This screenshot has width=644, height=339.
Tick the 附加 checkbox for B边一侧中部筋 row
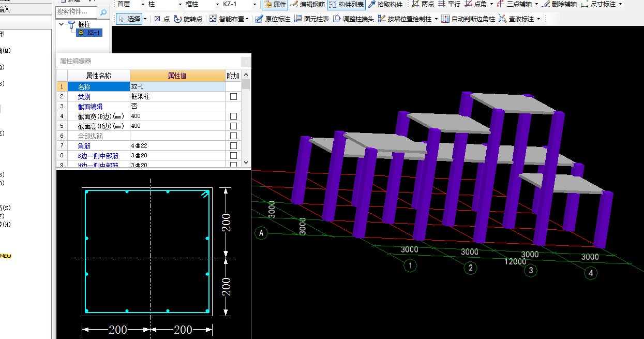(x=234, y=155)
